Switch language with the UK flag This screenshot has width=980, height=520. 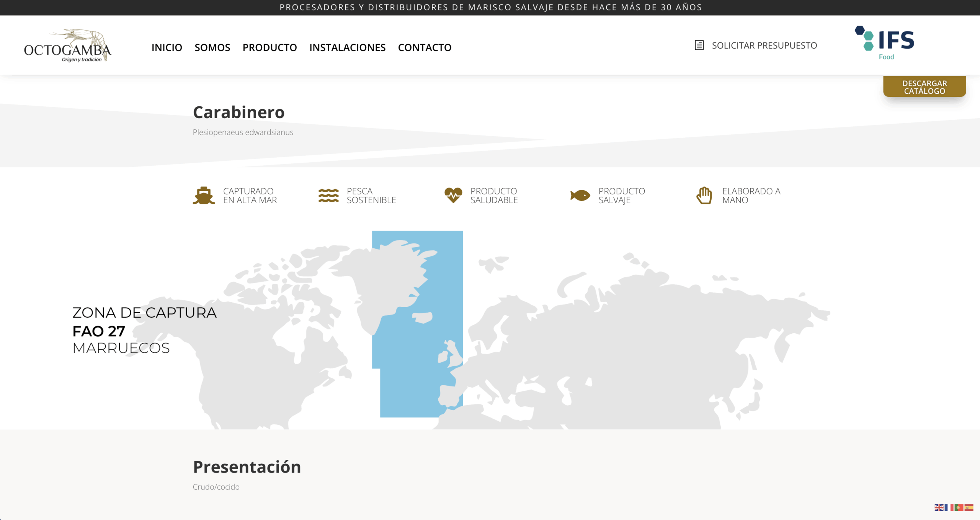939,507
